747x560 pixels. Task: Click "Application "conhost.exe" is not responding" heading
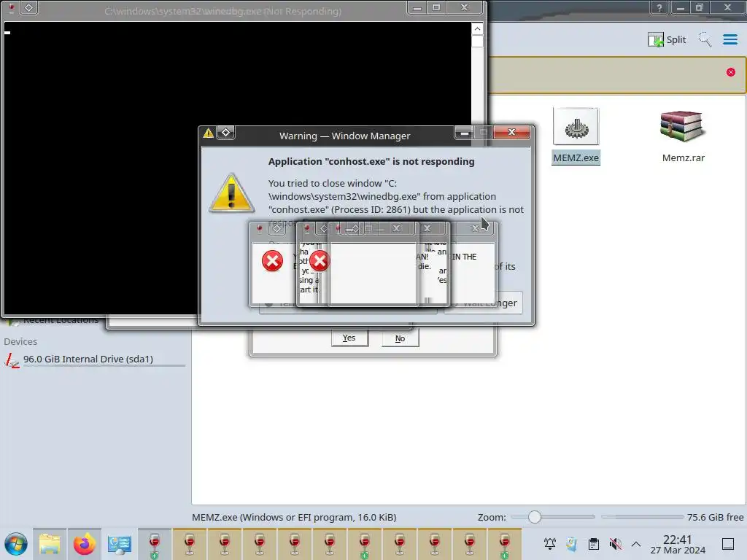(x=371, y=161)
